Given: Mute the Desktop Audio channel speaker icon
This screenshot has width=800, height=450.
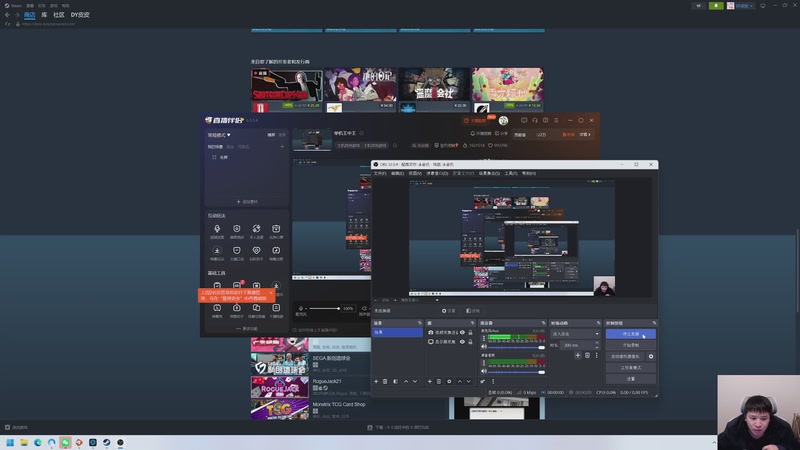Looking at the screenshot, I should pyautogui.click(x=484, y=371).
